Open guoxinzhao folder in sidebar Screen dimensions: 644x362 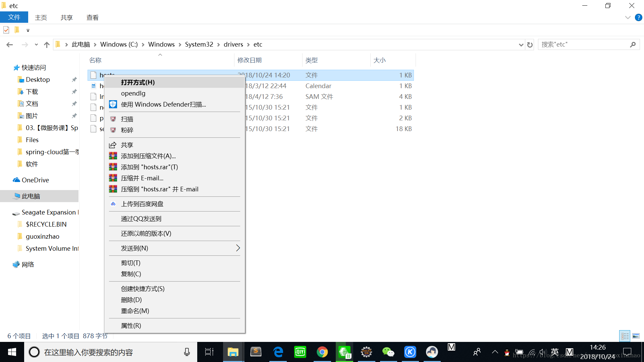[x=42, y=236]
